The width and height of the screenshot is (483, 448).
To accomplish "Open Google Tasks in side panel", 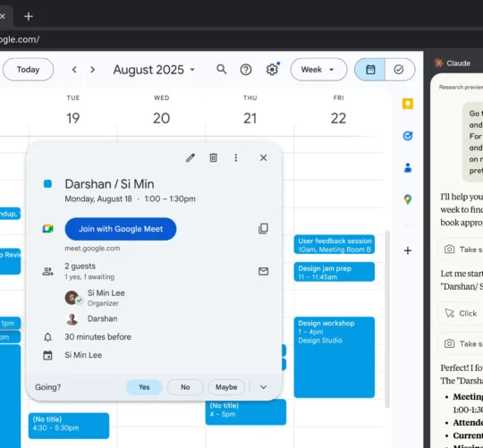I will [408, 136].
